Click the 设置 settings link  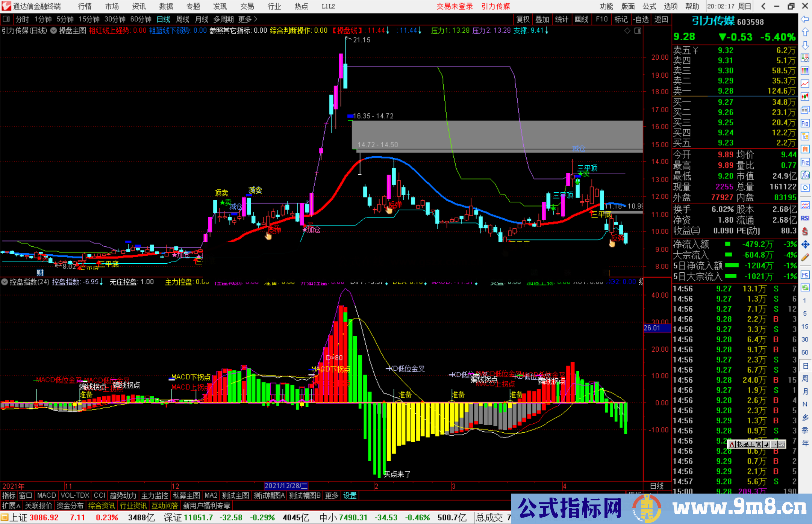tap(349, 495)
